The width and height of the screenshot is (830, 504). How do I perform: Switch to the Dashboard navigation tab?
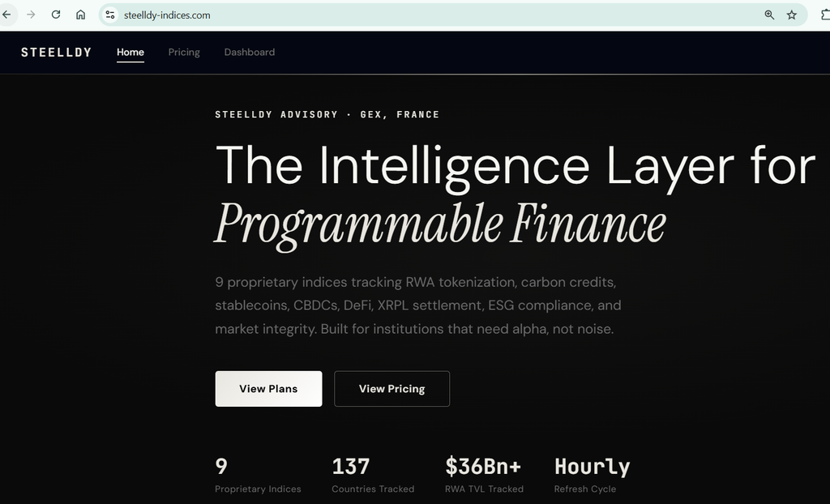click(250, 53)
